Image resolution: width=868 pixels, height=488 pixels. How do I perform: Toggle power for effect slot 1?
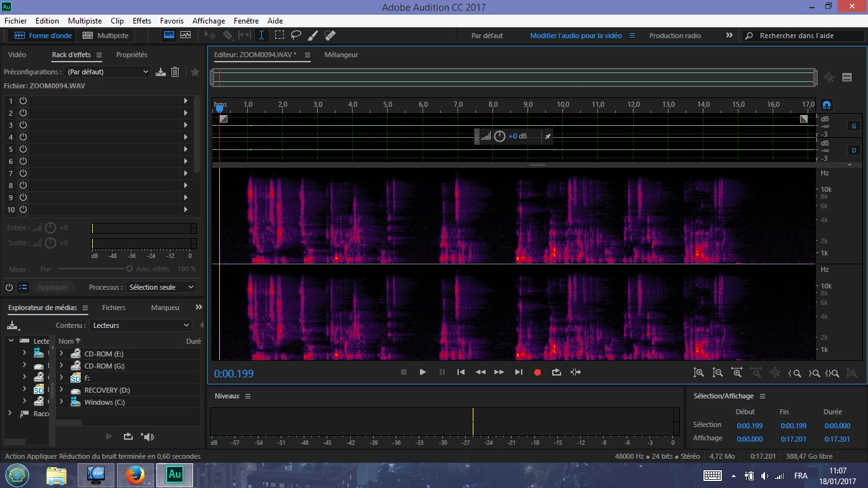click(23, 100)
